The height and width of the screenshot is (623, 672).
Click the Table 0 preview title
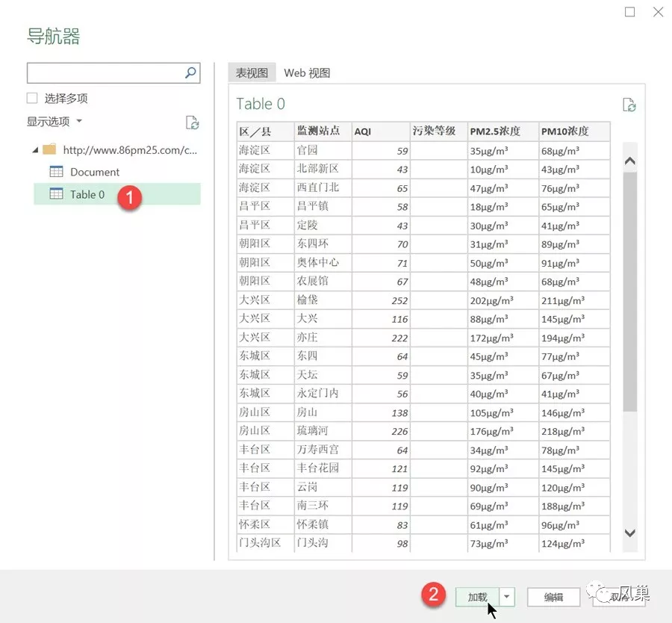pos(261,104)
